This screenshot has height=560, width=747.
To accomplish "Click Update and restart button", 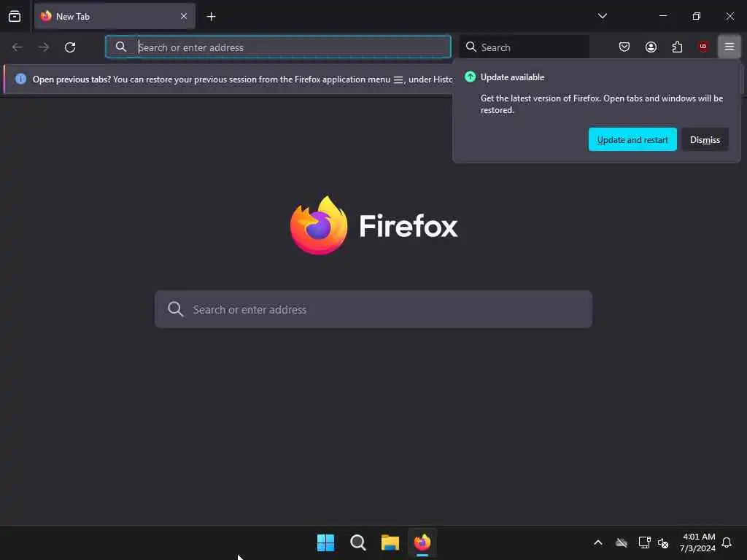I will pyautogui.click(x=632, y=139).
